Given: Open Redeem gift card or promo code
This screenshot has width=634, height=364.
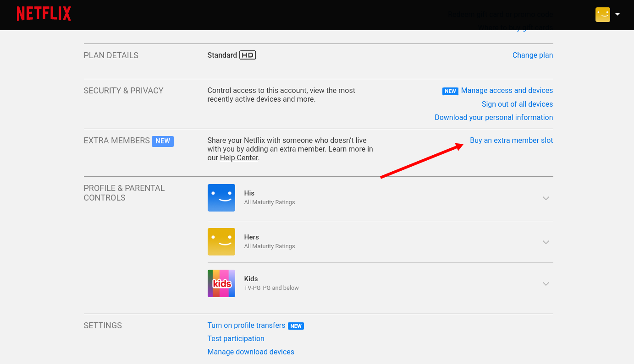Looking at the screenshot, I should [500, 14].
